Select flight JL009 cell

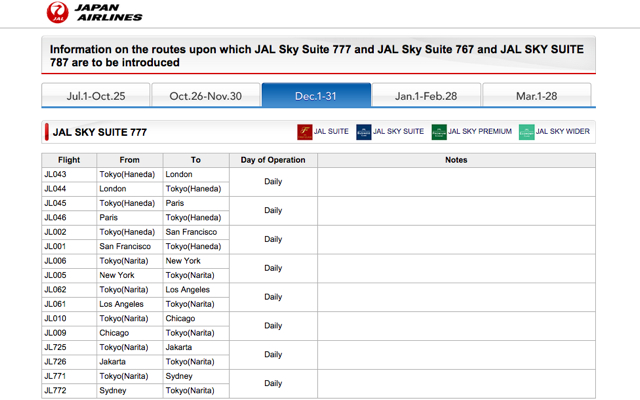(x=69, y=333)
